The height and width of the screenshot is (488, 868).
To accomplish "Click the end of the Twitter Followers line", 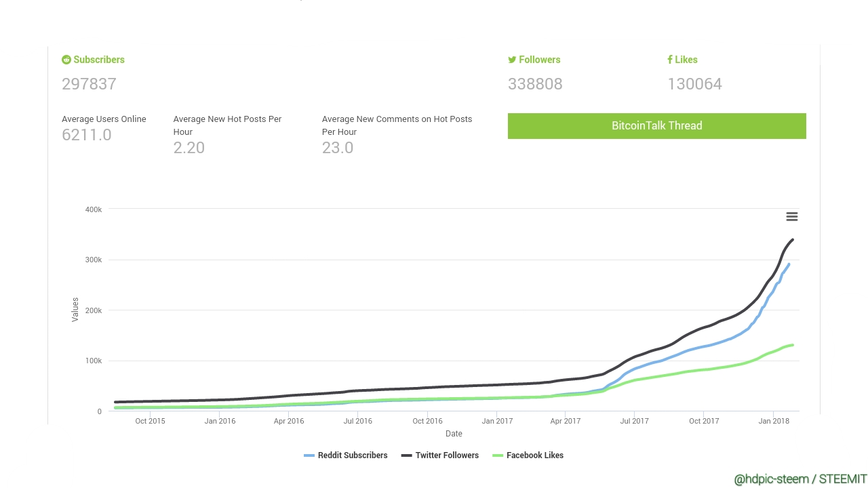I will tap(793, 240).
